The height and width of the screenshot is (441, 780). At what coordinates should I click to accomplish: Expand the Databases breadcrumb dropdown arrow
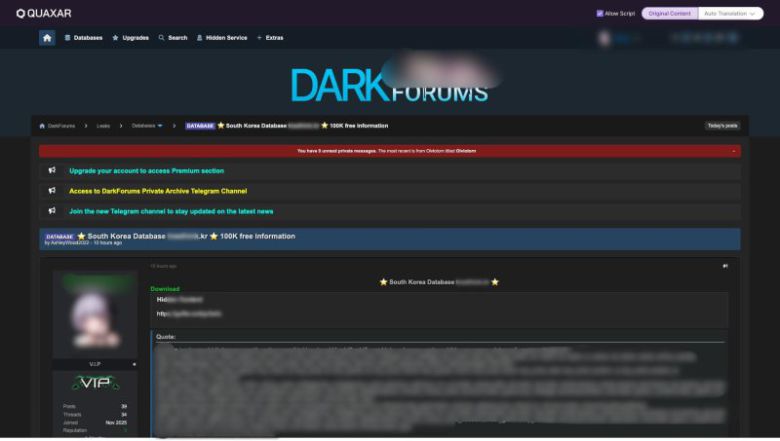[x=160, y=126]
